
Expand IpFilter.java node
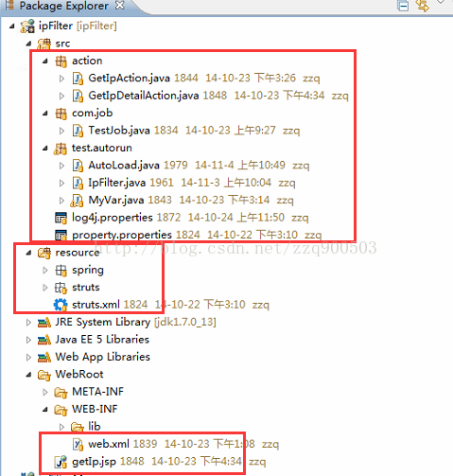(61, 183)
